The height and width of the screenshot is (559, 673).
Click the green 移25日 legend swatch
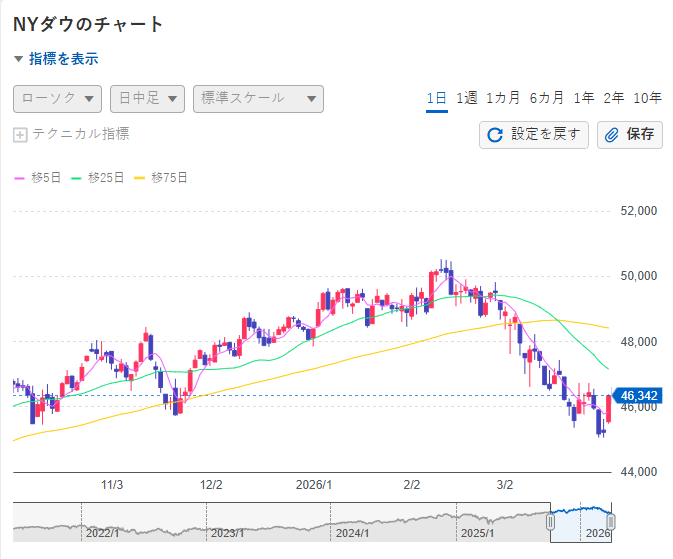tap(76, 178)
